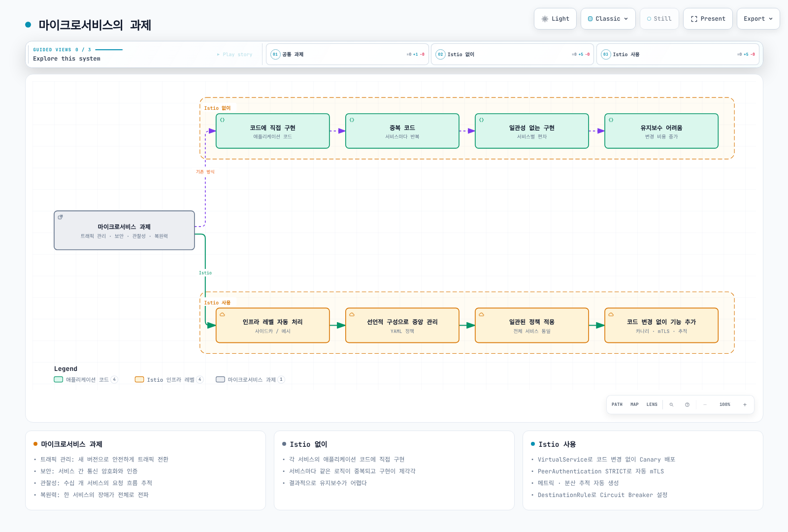788x532 pixels.
Task: Click cloud icon on 선언적 구성으로 중앙 관리 node
Action: pos(352,314)
